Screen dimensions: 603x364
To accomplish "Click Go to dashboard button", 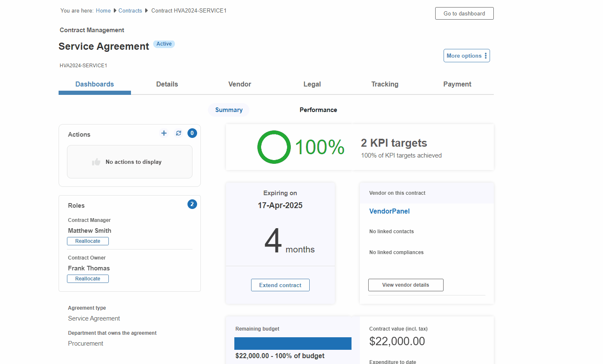I will tap(464, 13).
